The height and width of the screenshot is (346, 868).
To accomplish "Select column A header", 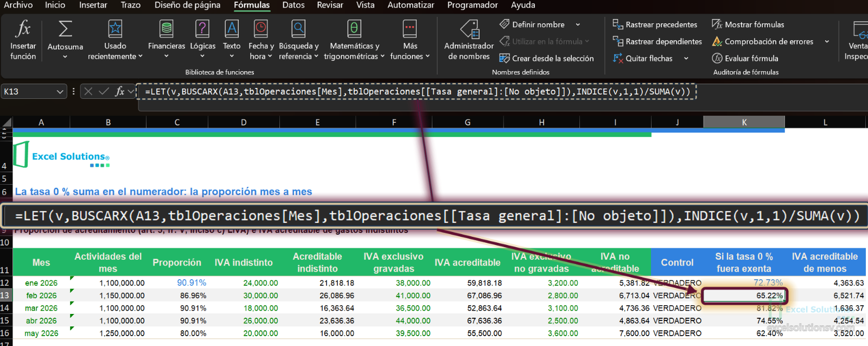I will click(41, 122).
